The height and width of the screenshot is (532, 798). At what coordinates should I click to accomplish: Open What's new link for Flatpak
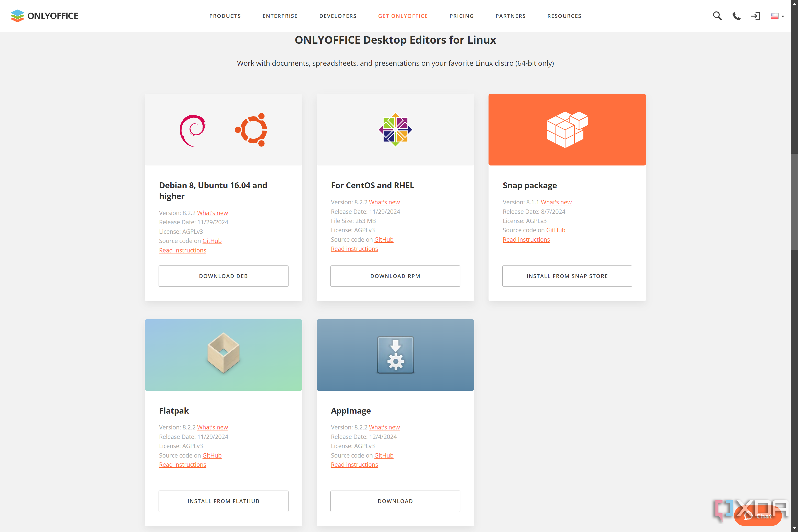(x=212, y=427)
